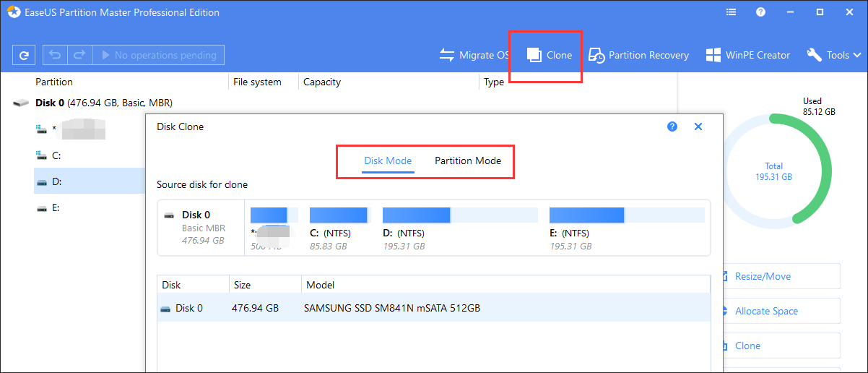The height and width of the screenshot is (373, 868).
Task: Maximize the EaseUS Partition Master window
Action: pyautogui.click(x=820, y=12)
